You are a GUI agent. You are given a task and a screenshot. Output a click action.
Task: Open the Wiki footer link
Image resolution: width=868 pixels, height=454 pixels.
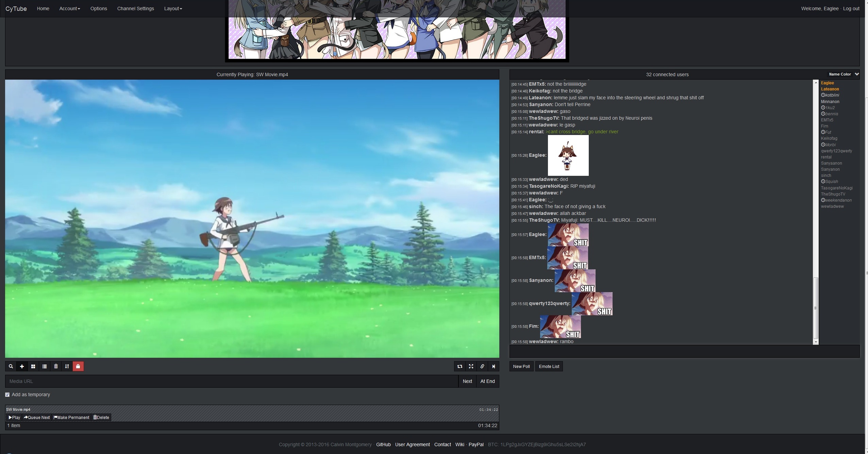[460, 444]
